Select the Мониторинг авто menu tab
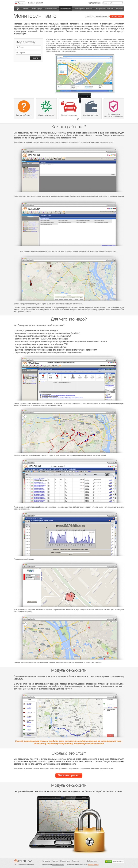138x868 pixels. [65, 9]
